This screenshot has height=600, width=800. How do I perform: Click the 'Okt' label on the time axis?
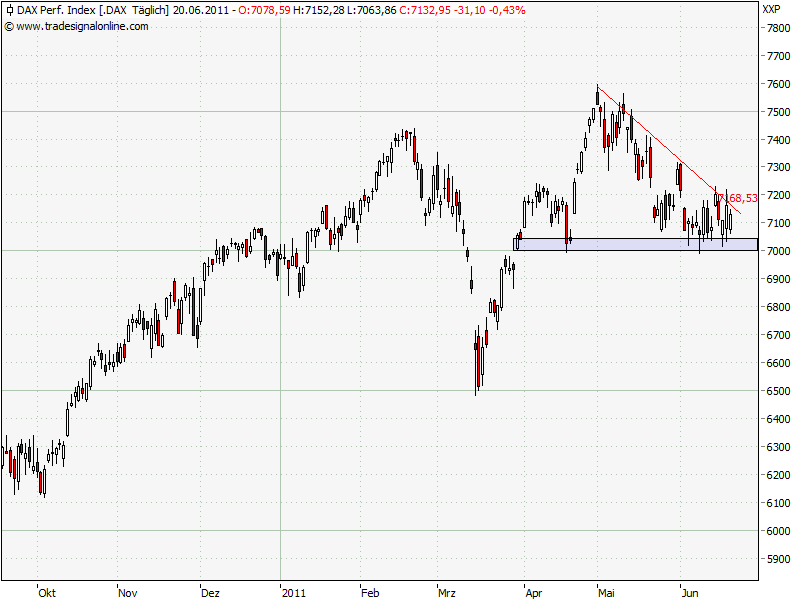tap(47, 593)
